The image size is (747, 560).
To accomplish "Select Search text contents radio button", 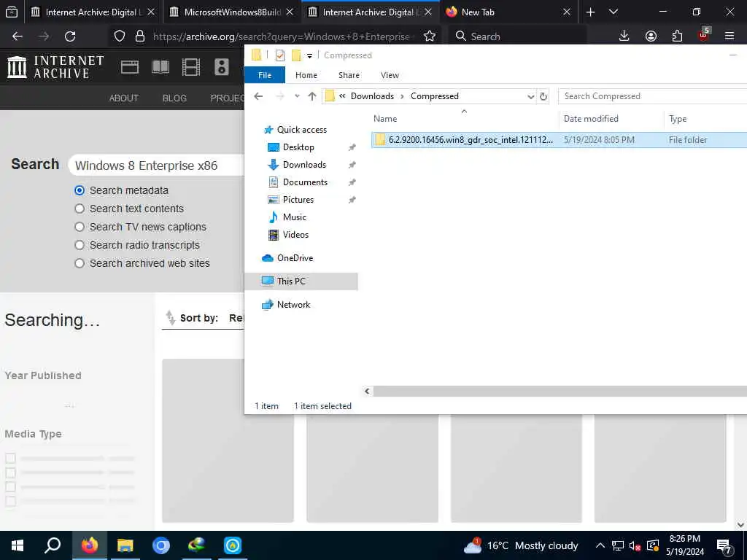I will coord(80,209).
